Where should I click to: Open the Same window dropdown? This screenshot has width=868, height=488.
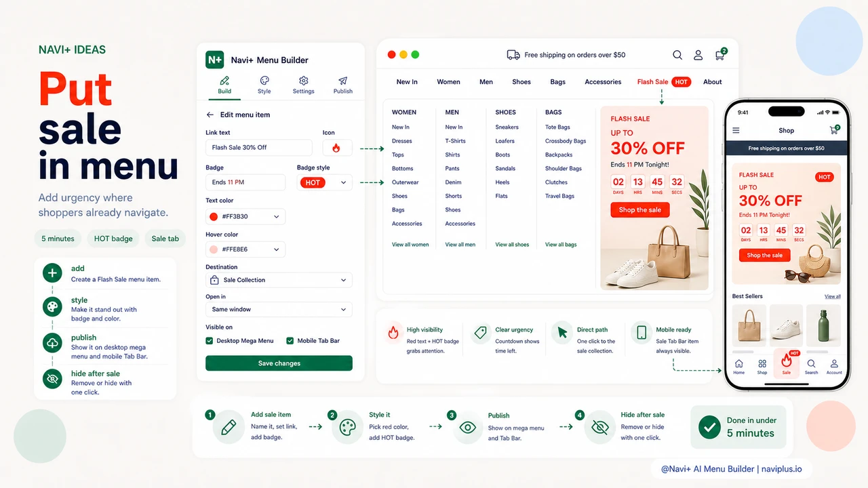coord(279,309)
